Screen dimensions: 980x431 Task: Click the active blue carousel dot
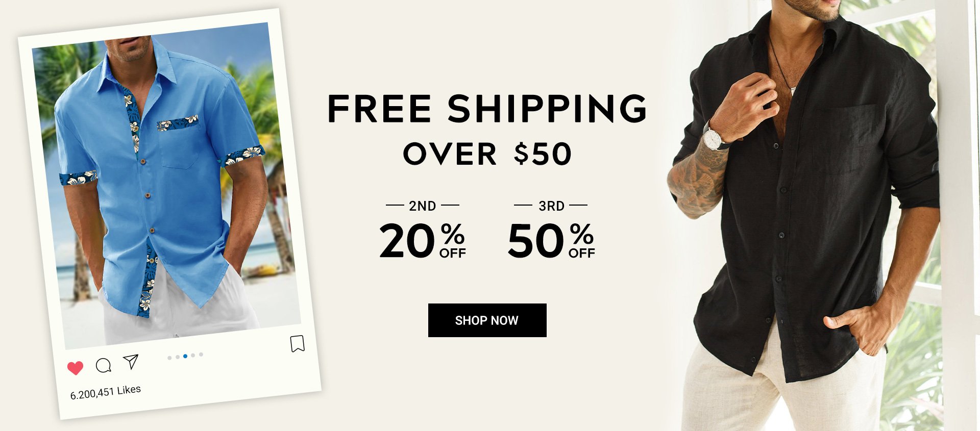(185, 356)
